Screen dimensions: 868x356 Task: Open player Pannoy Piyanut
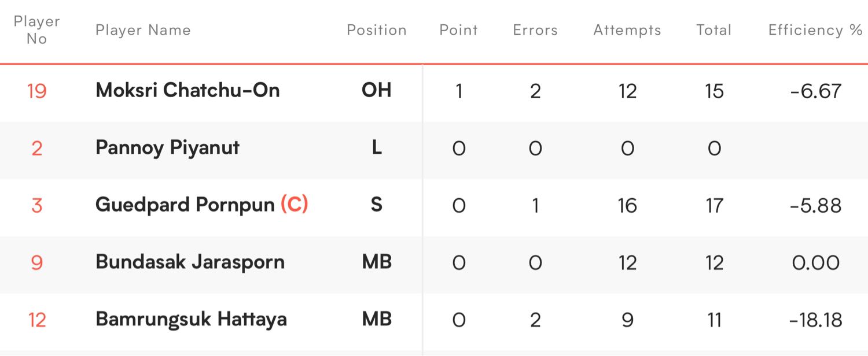[168, 148]
